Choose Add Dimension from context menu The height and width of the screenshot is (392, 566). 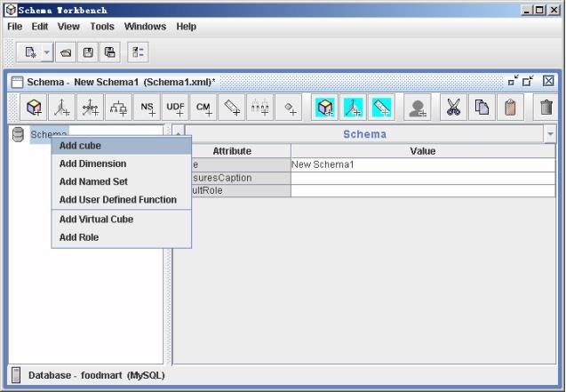coord(121,164)
